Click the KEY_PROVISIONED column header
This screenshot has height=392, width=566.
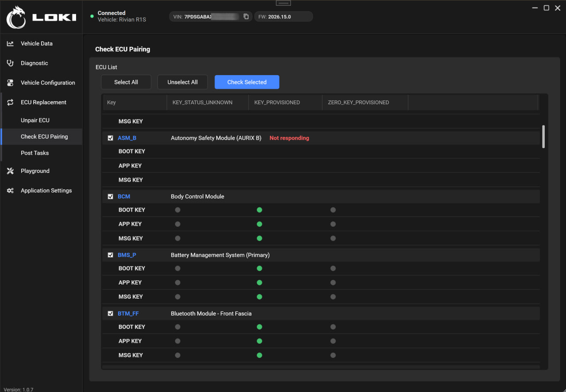click(x=285, y=103)
